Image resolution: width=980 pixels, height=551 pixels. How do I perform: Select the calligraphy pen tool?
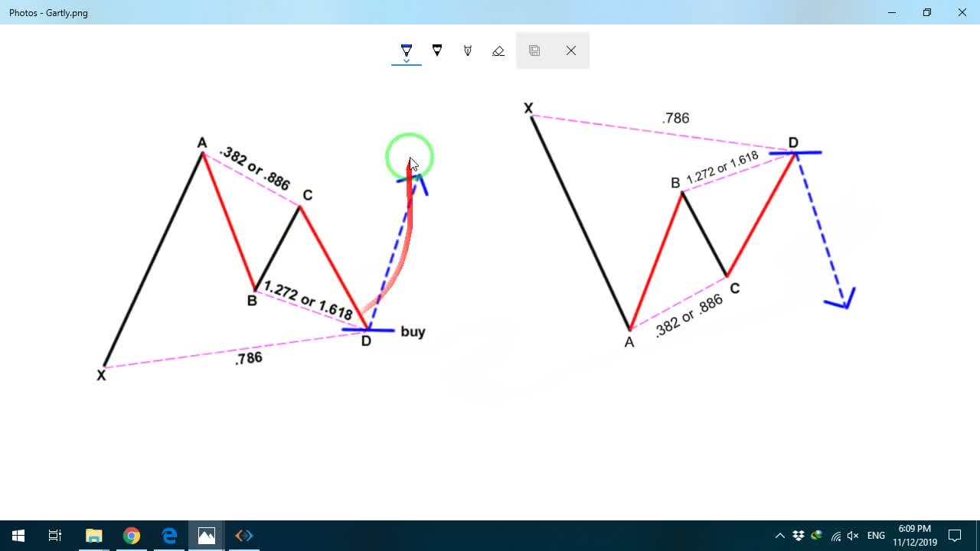click(x=468, y=51)
